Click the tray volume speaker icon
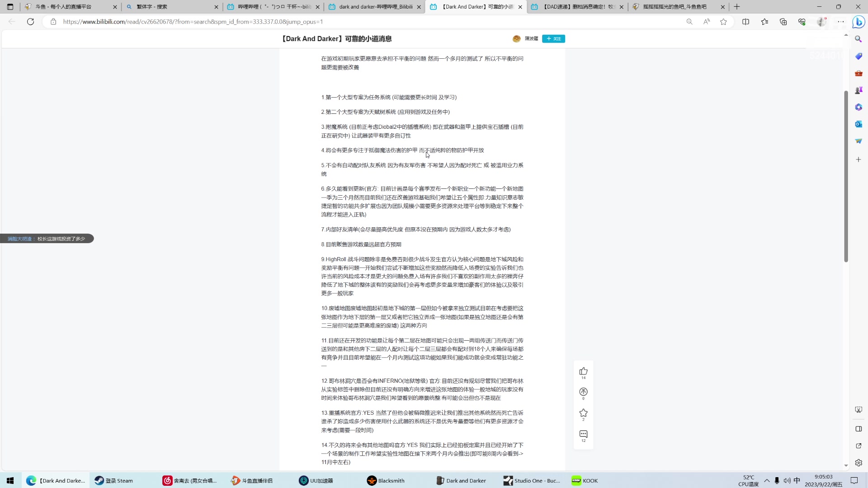 787,481
